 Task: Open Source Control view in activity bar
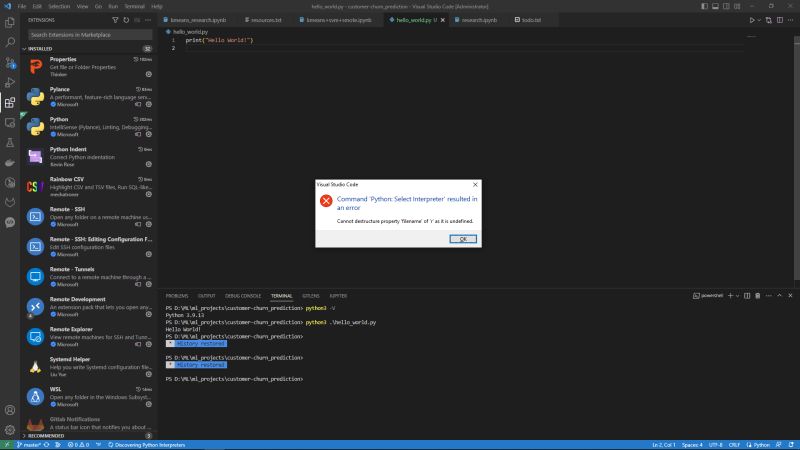click(10, 63)
